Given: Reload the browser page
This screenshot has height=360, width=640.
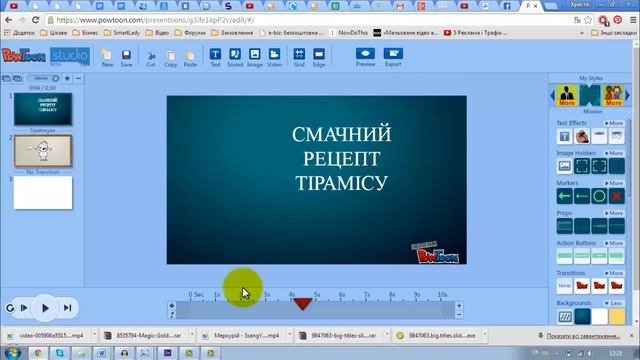Looking at the screenshot, I should (x=36, y=20).
